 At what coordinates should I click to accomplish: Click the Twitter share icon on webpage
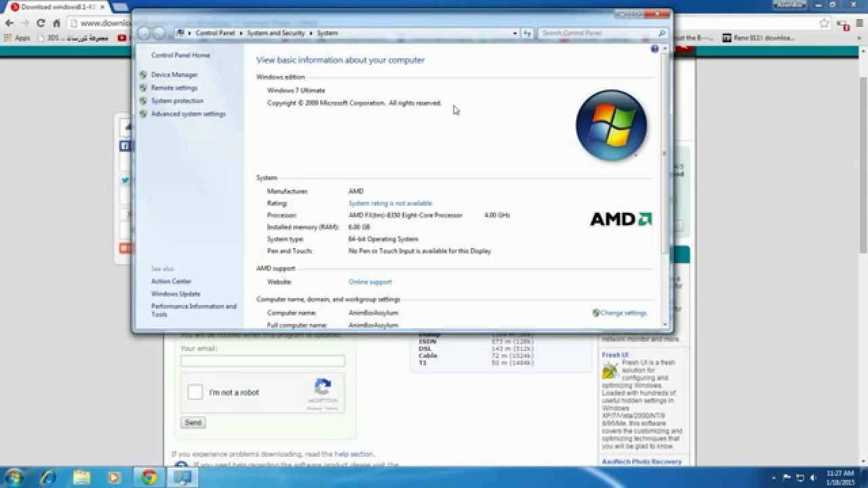click(125, 180)
